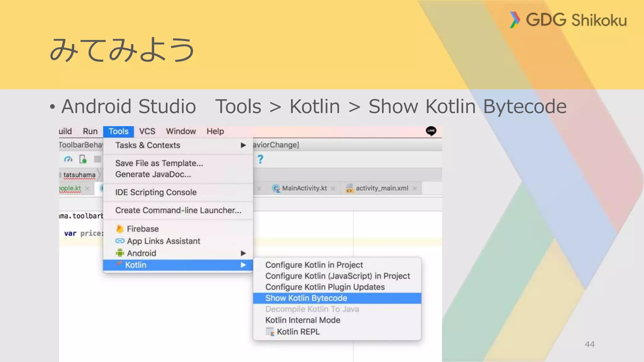Close the ople.kt tab
The image size is (644, 362).
87,189
